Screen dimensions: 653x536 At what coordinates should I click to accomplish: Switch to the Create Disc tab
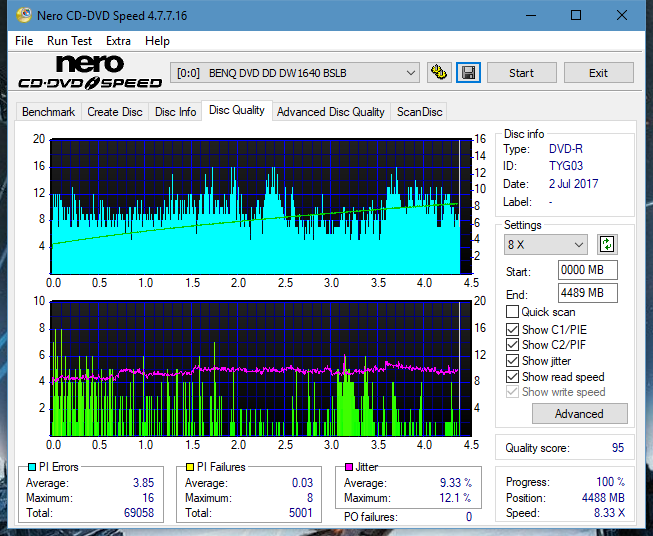tap(115, 112)
